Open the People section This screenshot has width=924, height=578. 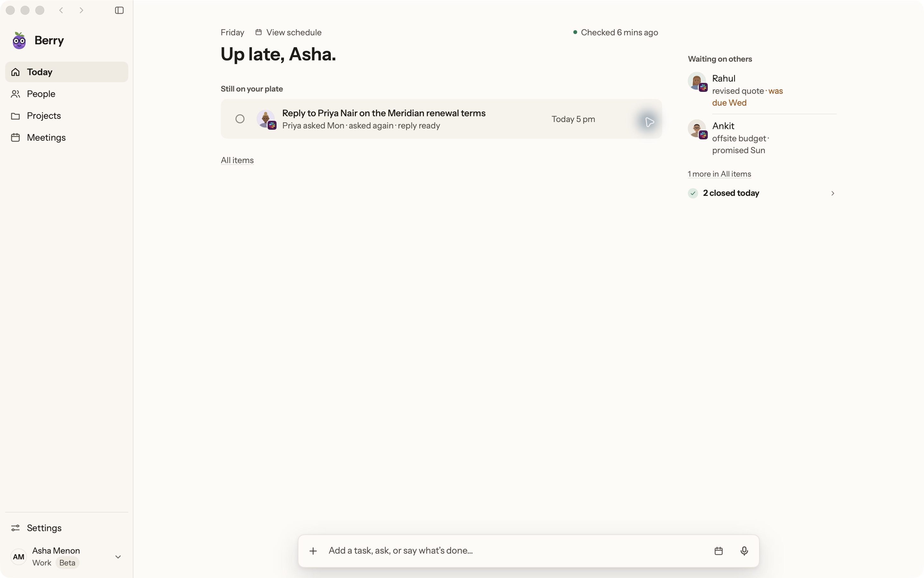tap(66, 94)
